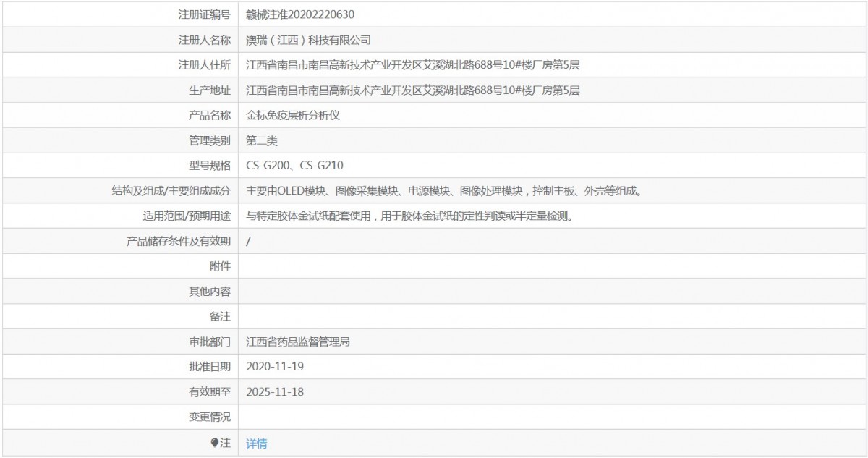
Task: Click the 变更情况 label
Action: [x=210, y=417]
